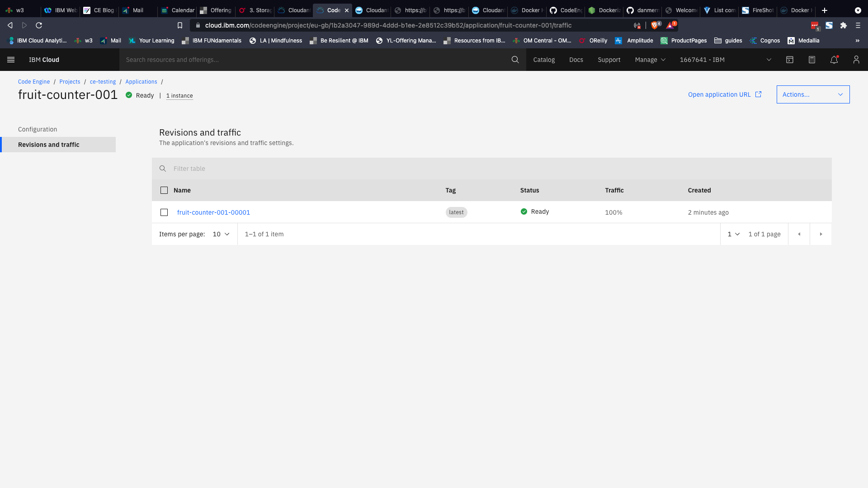Reload the page with refresh icon
868x488 pixels.
point(39,25)
